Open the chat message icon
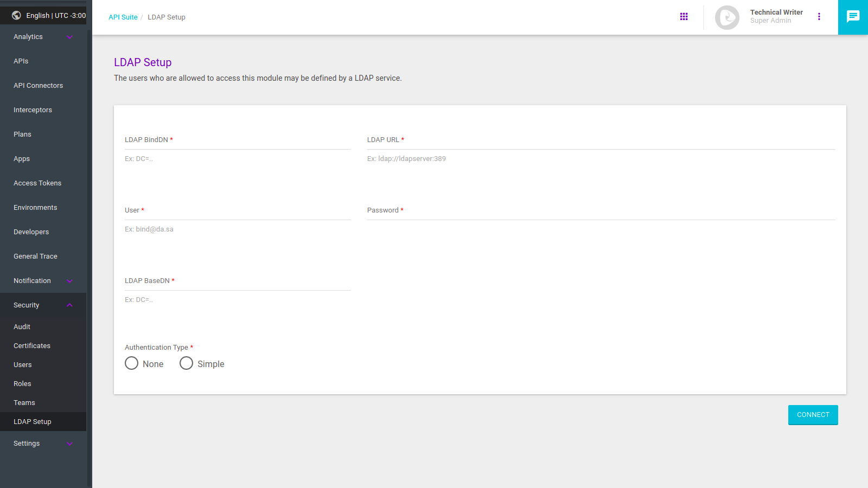Viewport: 868px width, 488px height. tap(853, 17)
